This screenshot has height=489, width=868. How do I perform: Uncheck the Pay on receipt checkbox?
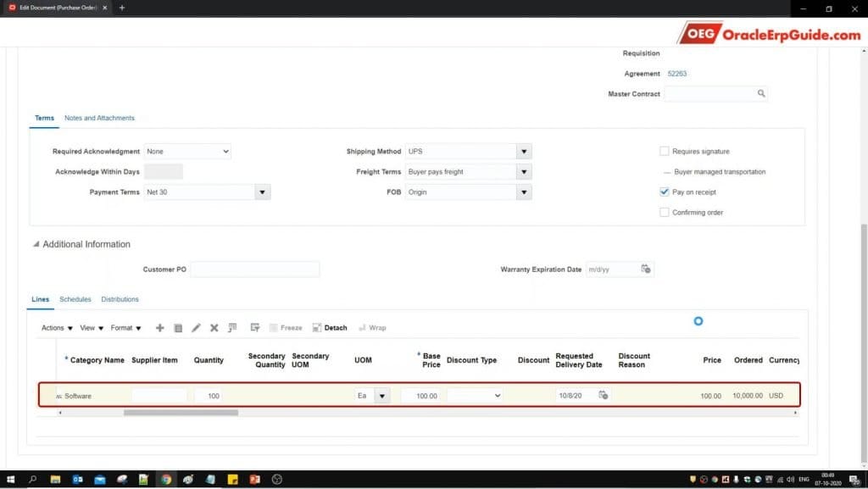point(665,192)
